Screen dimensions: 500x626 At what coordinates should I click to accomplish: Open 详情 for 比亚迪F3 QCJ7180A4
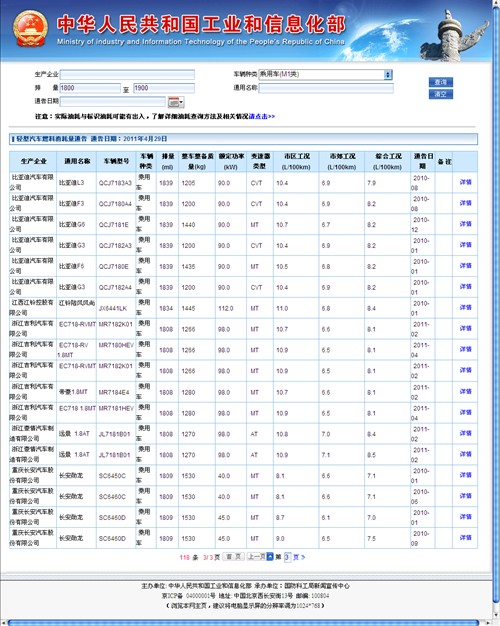[465, 203]
